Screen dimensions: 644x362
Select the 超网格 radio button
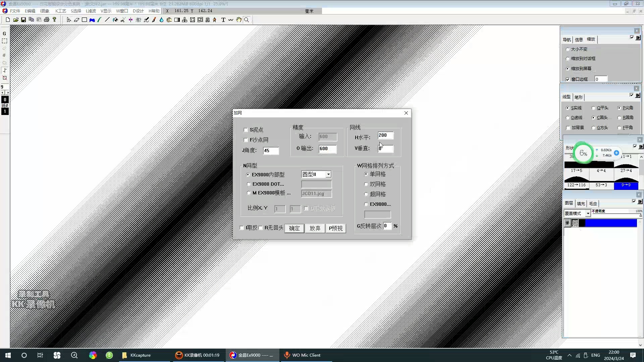pyautogui.click(x=366, y=194)
